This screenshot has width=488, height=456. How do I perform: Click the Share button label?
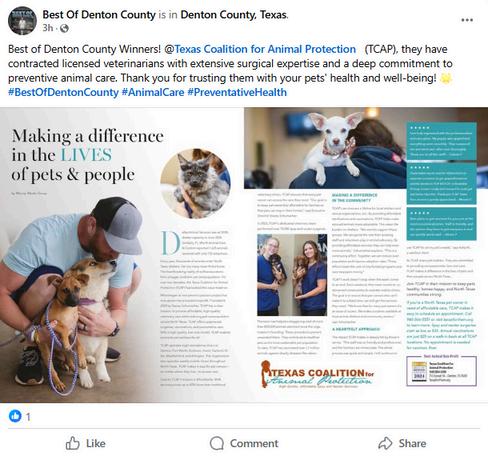412,443
